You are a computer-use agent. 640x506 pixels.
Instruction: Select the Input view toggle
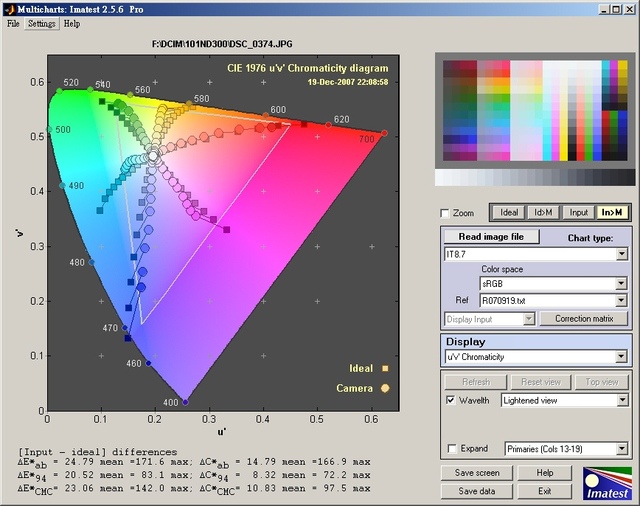(578, 212)
